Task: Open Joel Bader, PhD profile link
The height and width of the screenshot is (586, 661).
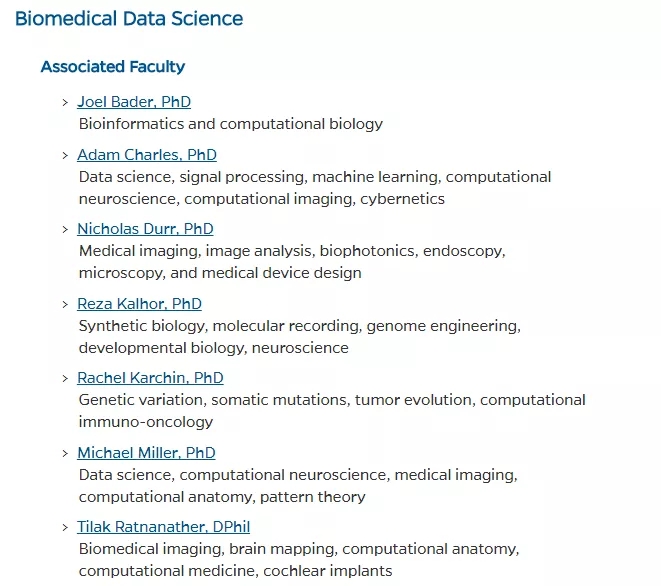Action: point(134,102)
